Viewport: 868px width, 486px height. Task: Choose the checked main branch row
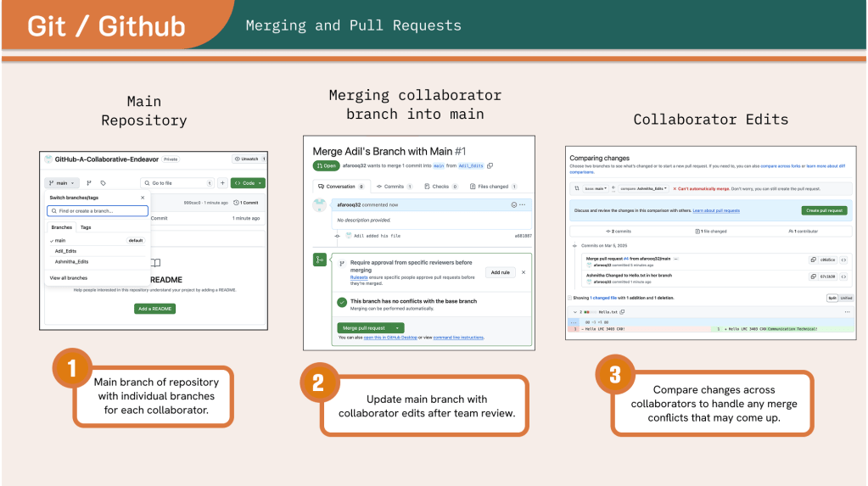point(97,240)
